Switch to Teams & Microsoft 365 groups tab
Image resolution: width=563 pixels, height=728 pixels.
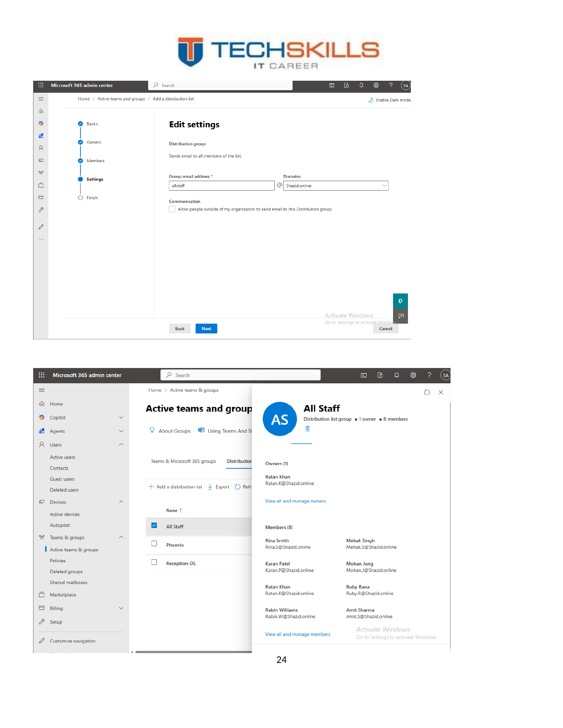(183, 461)
